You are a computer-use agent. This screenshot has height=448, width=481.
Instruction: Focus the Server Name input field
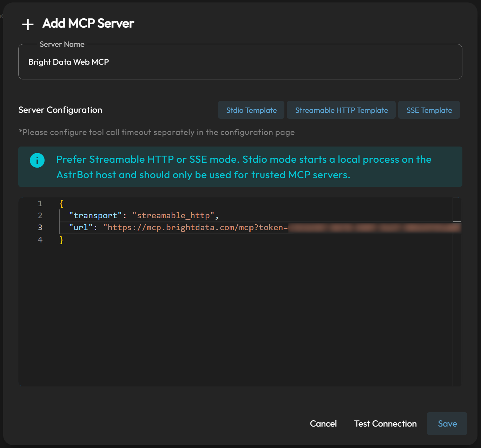click(x=240, y=62)
